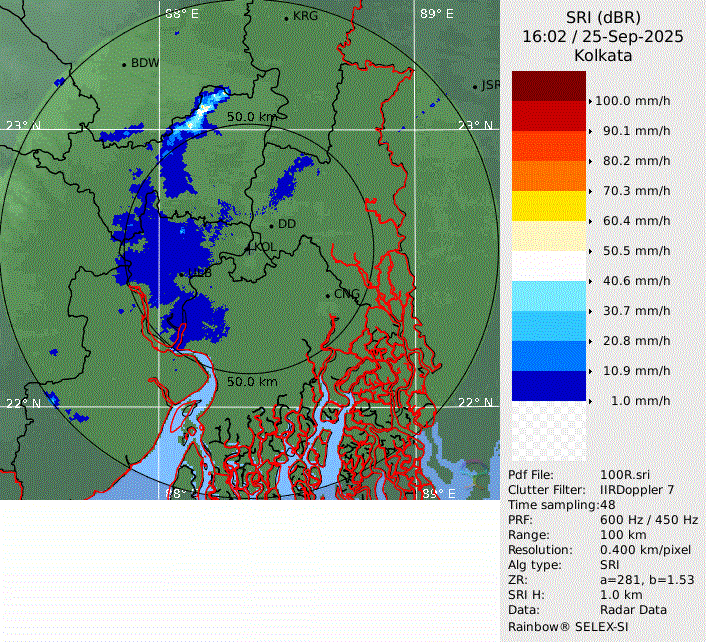Click the KOL station marker on map

click(x=250, y=247)
